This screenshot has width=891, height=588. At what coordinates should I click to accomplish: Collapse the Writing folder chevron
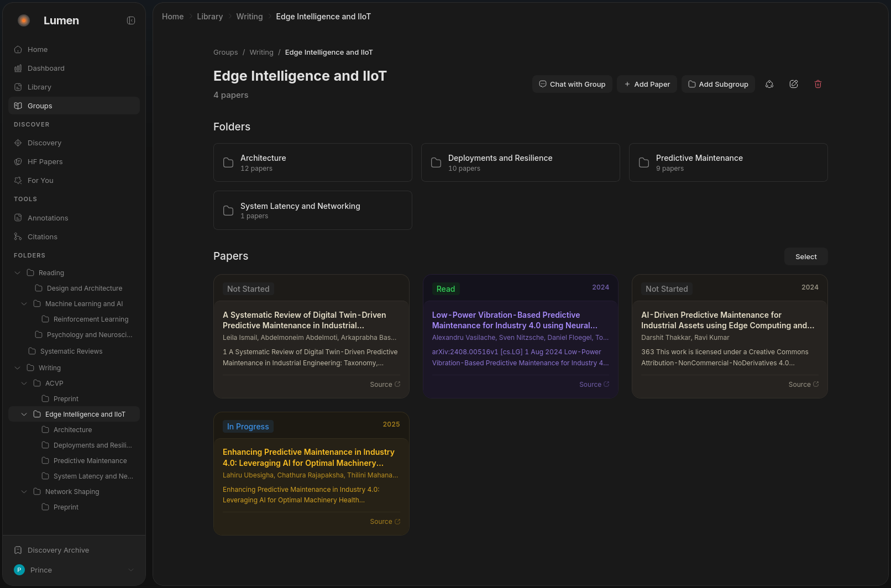tap(17, 368)
